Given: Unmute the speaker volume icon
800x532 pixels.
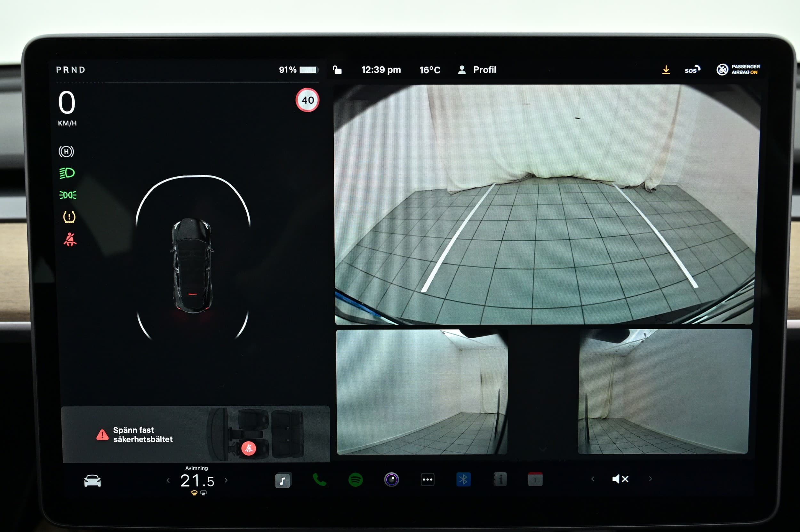Looking at the screenshot, I should coord(620,479).
